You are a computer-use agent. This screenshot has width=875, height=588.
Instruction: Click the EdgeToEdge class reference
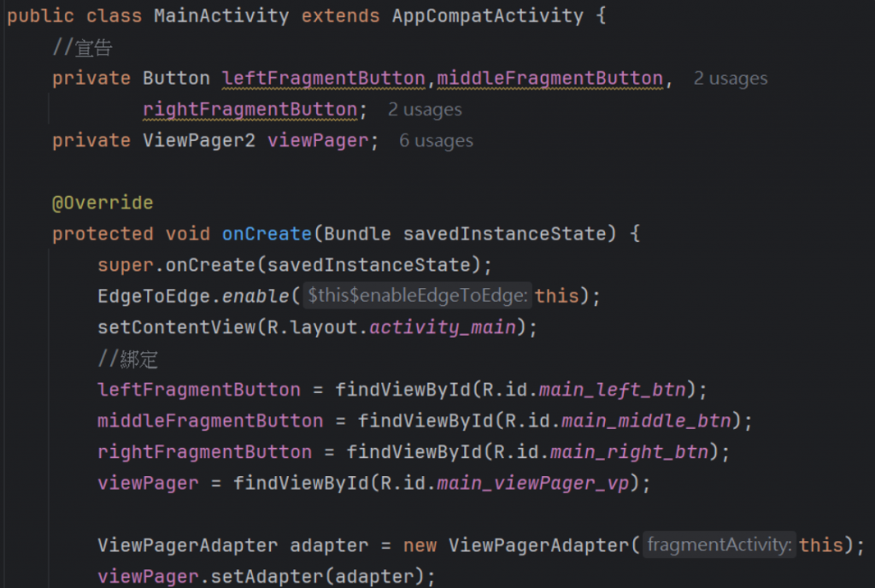tap(154, 297)
